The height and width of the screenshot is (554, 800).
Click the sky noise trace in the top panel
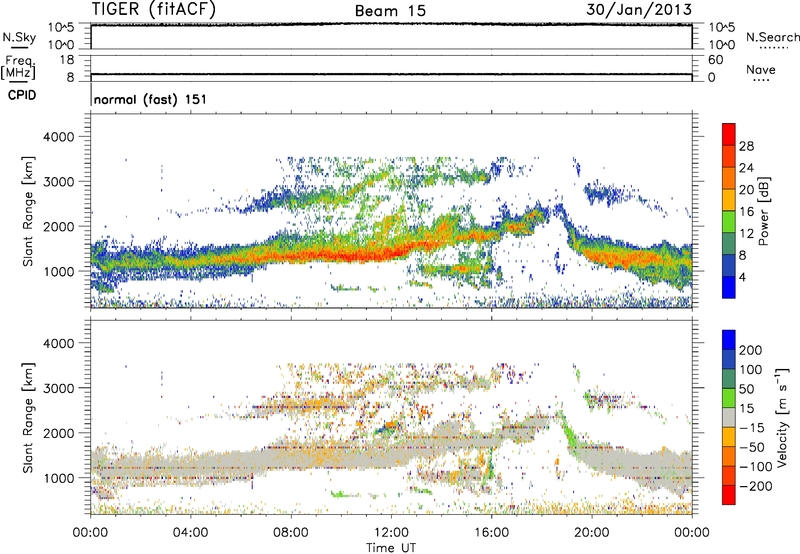point(391,24)
